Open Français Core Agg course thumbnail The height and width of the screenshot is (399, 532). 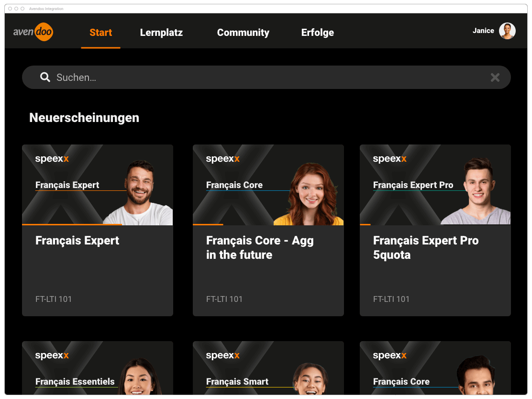(x=268, y=185)
